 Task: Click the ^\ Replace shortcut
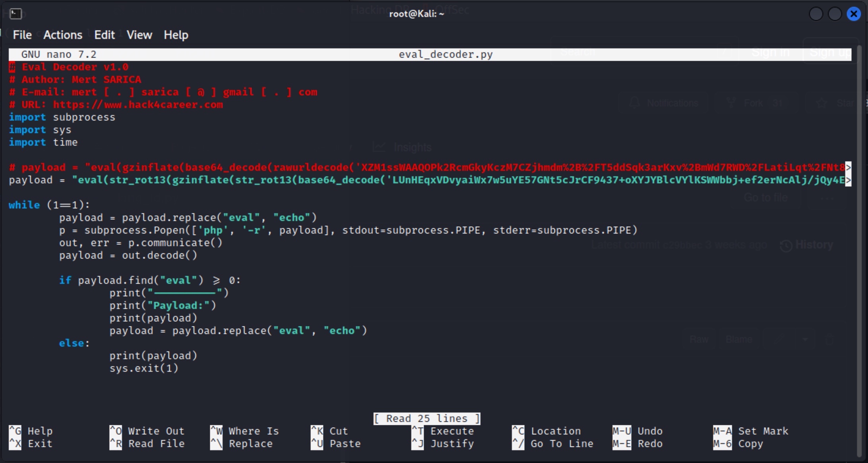[x=242, y=444]
